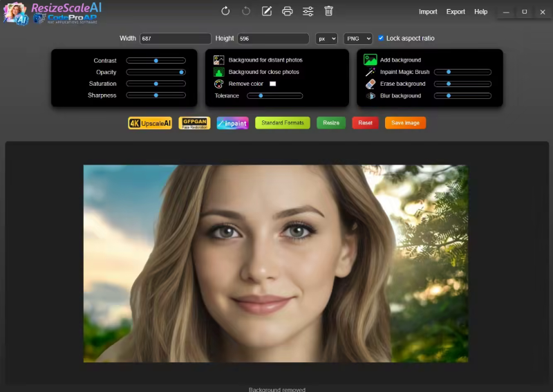Select Background for close photos icon
The width and height of the screenshot is (553, 392).
[x=219, y=72]
